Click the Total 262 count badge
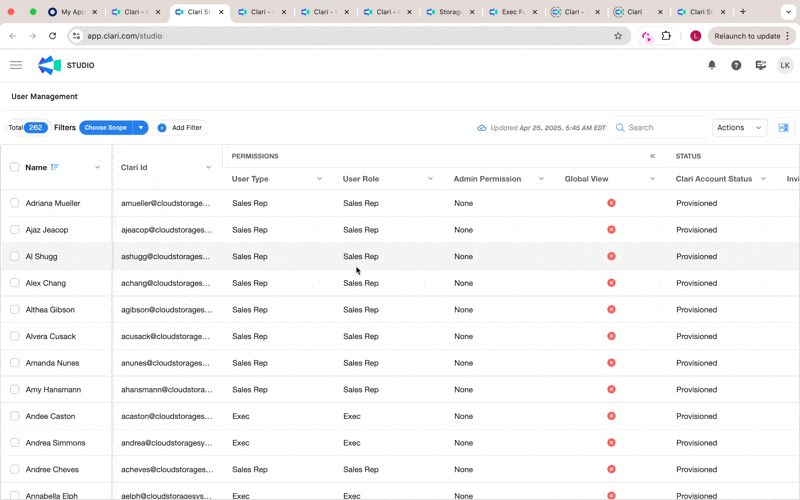The height and width of the screenshot is (500, 800). pos(28,128)
